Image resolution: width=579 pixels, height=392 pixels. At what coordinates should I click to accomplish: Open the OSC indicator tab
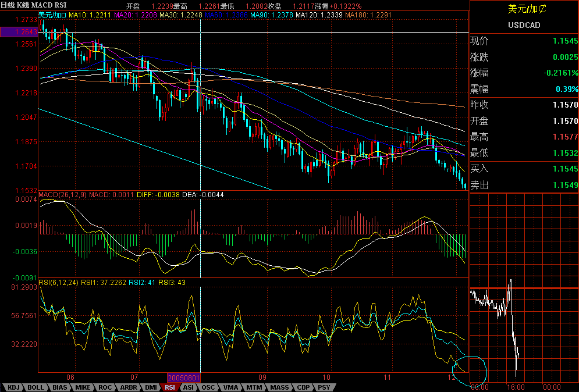tap(208, 387)
